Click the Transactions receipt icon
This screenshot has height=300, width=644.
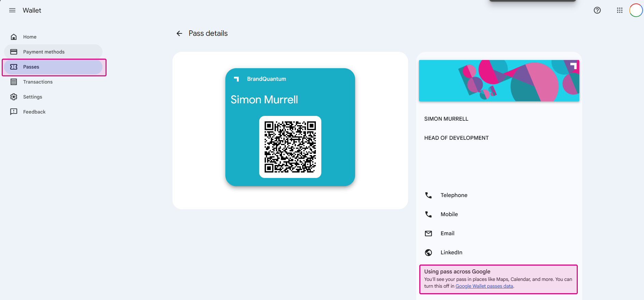[14, 82]
